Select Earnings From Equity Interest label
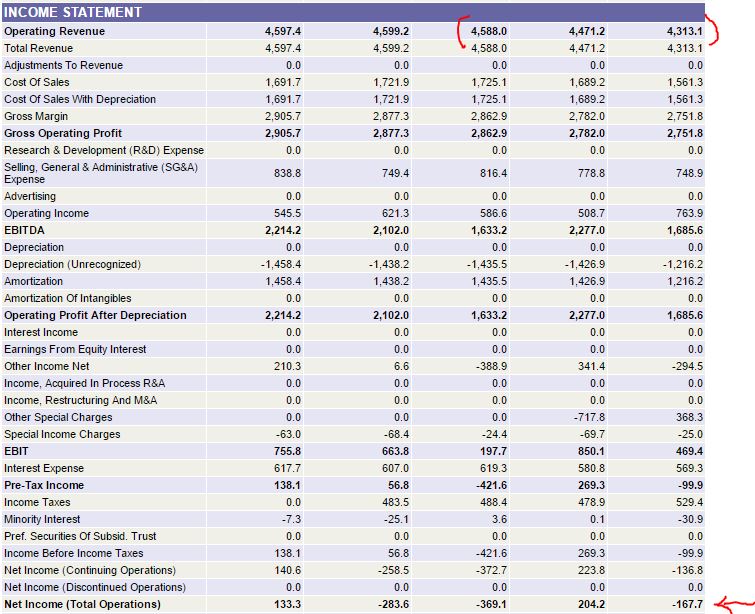 coord(75,349)
